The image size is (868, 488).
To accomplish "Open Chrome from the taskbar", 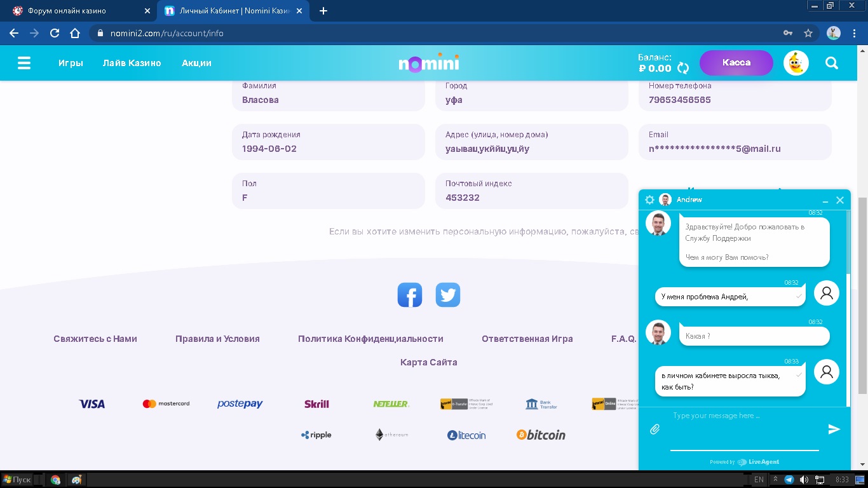I will click(x=55, y=480).
